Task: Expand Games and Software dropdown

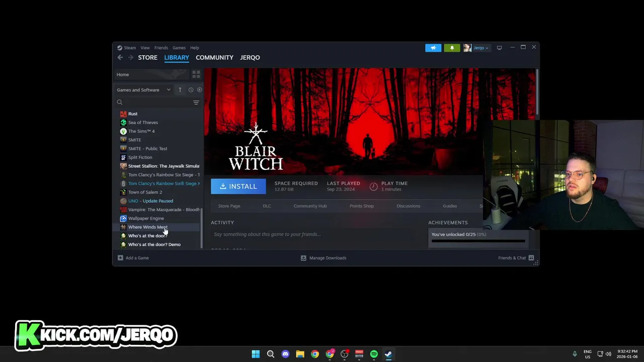Action: pyautogui.click(x=144, y=90)
